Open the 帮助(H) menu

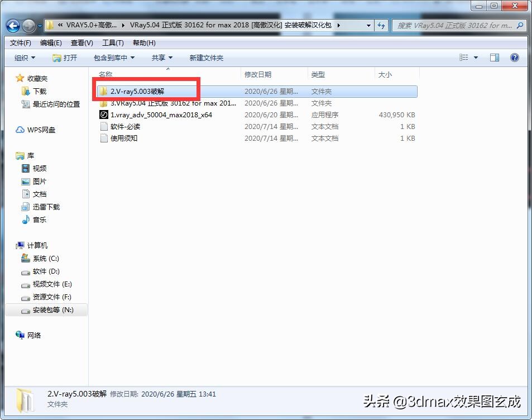pyautogui.click(x=144, y=43)
